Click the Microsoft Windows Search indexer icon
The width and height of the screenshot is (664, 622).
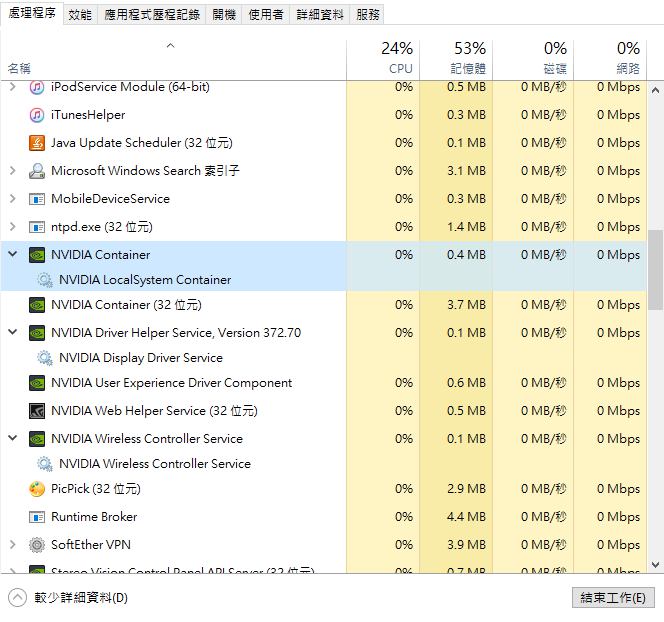37,171
